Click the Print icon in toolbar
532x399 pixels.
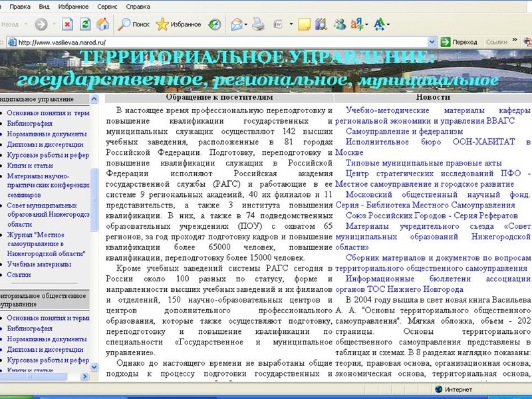258,25
